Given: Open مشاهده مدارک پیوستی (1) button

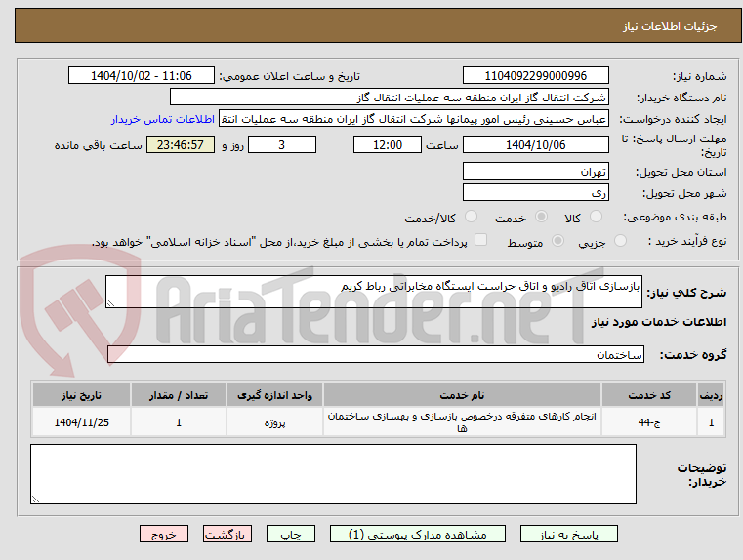Looking at the screenshot, I should pyautogui.click(x=418, y=534).
